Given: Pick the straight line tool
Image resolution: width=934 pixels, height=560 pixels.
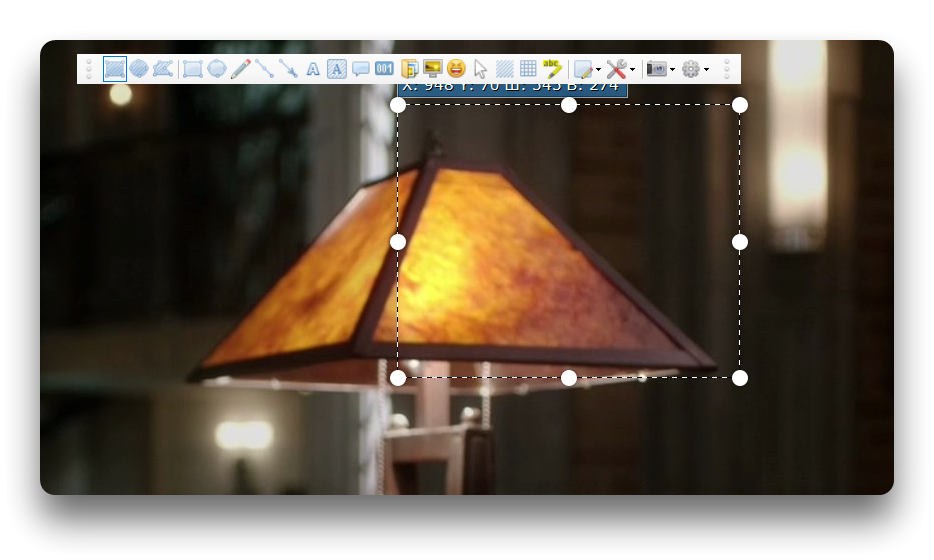Looking at the screenshot, I should 264,69.
